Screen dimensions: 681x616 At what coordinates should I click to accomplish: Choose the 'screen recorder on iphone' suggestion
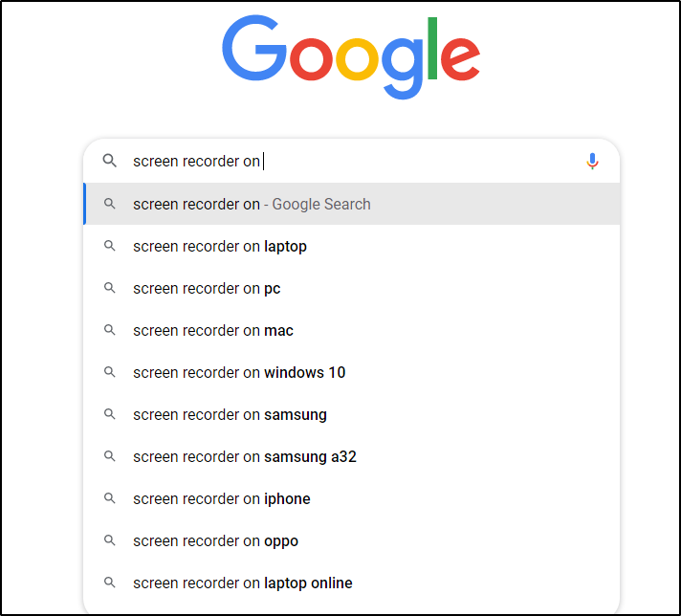pyautogui.click(x=222, y=498)
